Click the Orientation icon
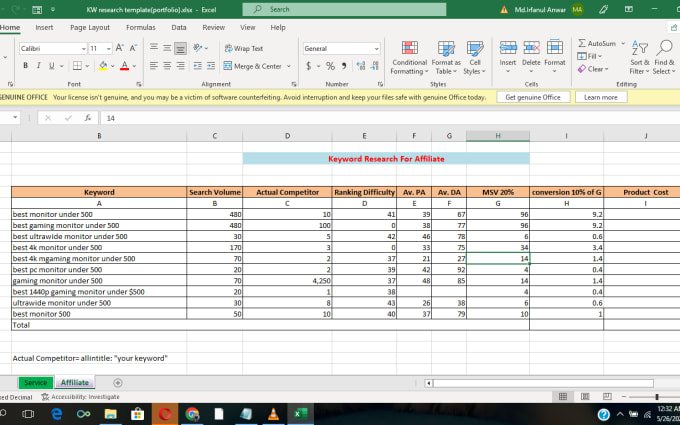Viewport: 680px width, 425px height. click(x=198, y=48)
